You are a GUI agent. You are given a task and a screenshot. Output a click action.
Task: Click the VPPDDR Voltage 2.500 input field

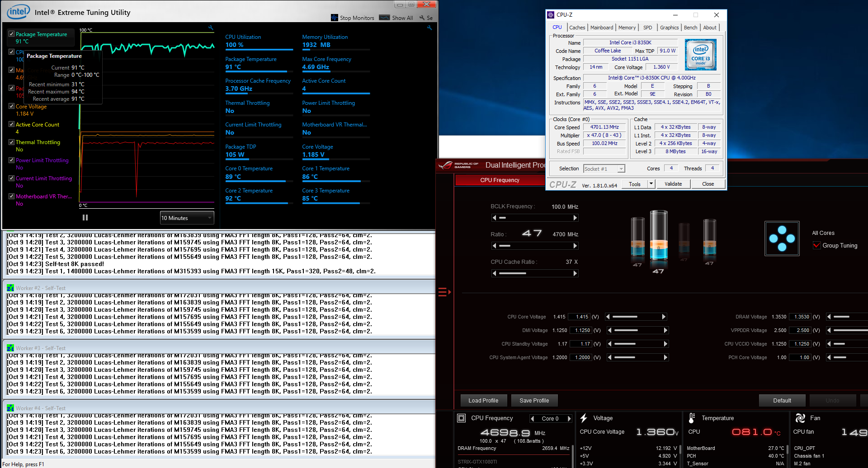800,330
